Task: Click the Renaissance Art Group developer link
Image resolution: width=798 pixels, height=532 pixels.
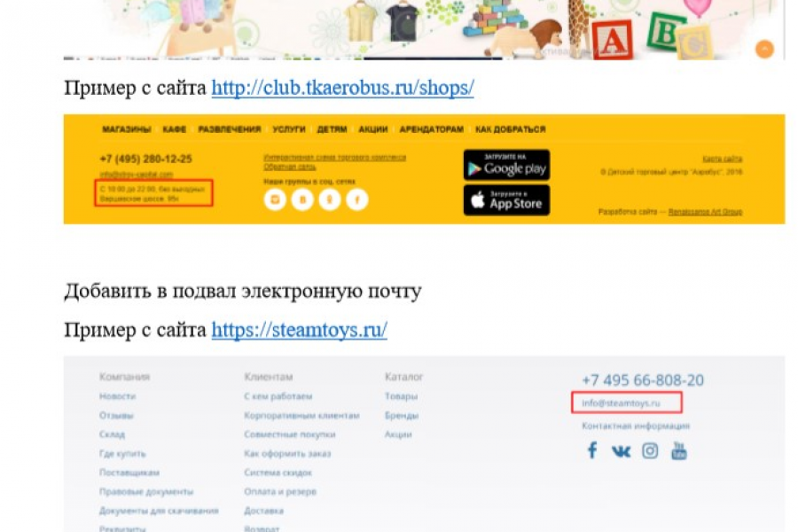Action: point(705,212)
